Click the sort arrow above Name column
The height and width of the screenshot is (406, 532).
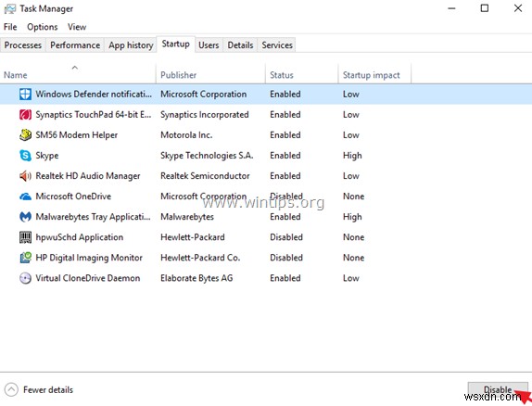tap(75, 68)
